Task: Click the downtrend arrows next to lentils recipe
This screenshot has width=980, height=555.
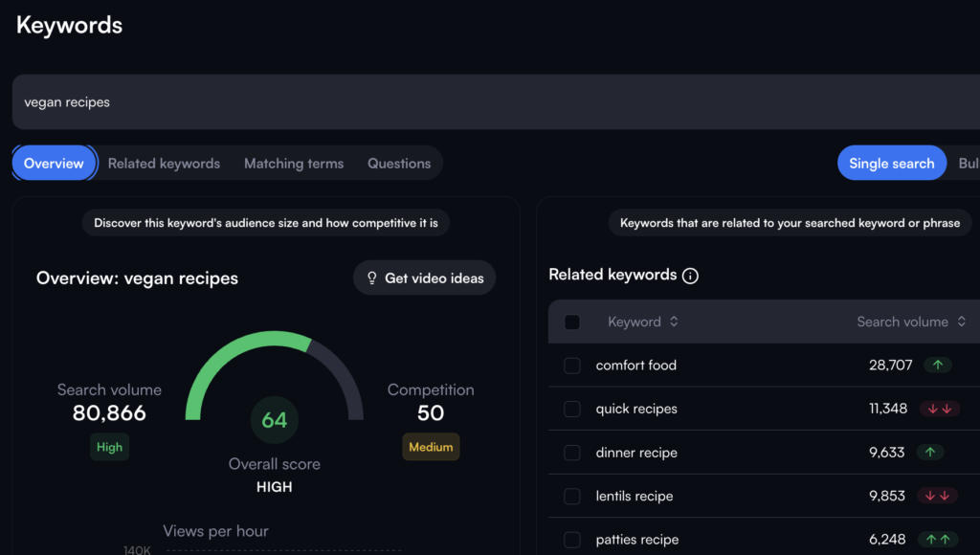Action: click(x=938, y=496)
